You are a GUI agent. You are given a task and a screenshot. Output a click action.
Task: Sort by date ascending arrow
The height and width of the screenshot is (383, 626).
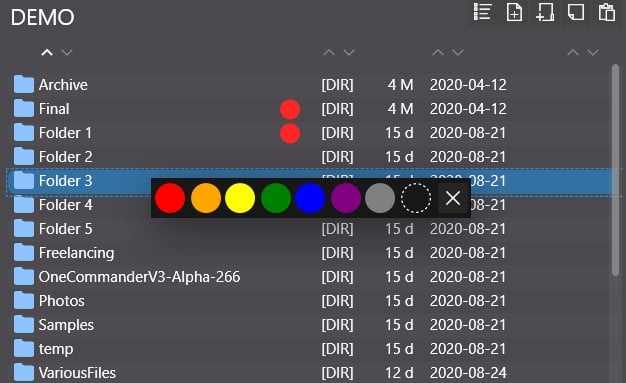point(438,52)
